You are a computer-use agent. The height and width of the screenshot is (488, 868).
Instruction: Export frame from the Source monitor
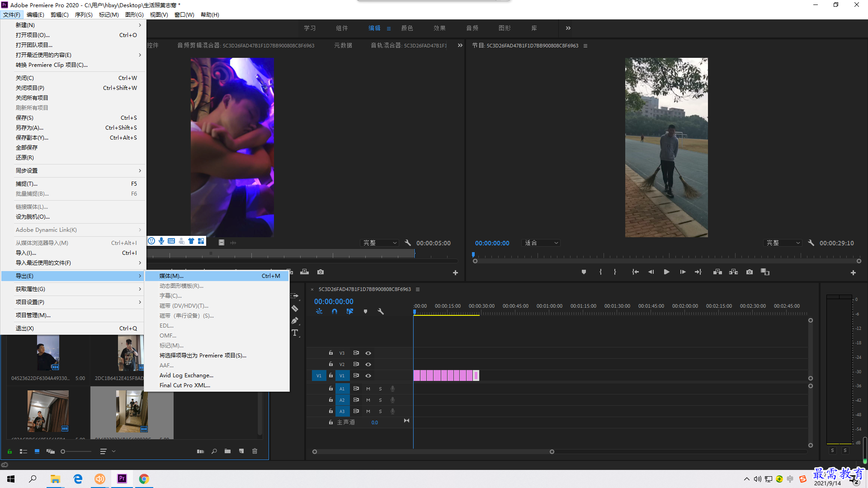321,272
